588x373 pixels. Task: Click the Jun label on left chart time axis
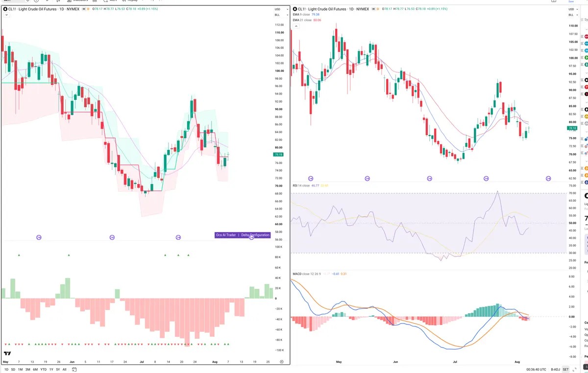click(x=73, y=362)
